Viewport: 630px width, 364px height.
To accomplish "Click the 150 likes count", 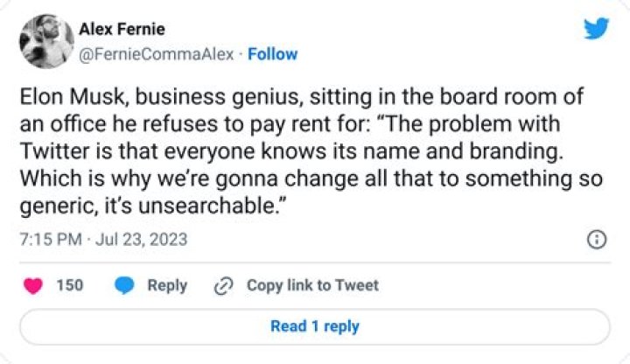I will point(70,285).
